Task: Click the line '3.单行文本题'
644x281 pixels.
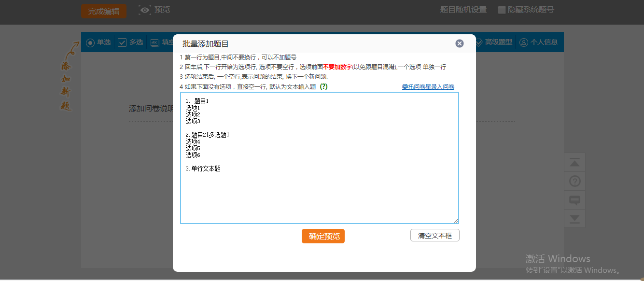Action: 203,169
